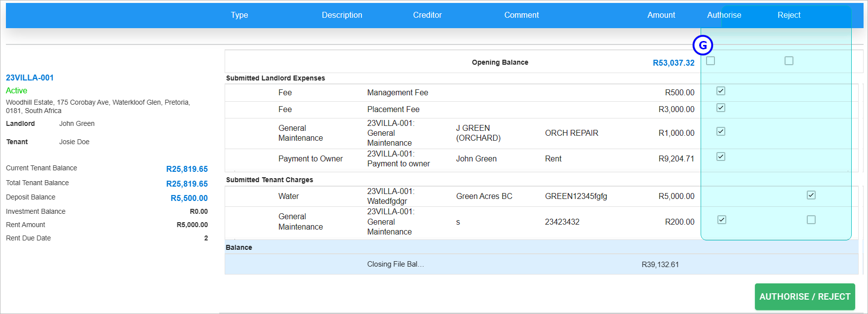
Task: Click the Water R5,000.00 amount cell
Action: point(676,196)
